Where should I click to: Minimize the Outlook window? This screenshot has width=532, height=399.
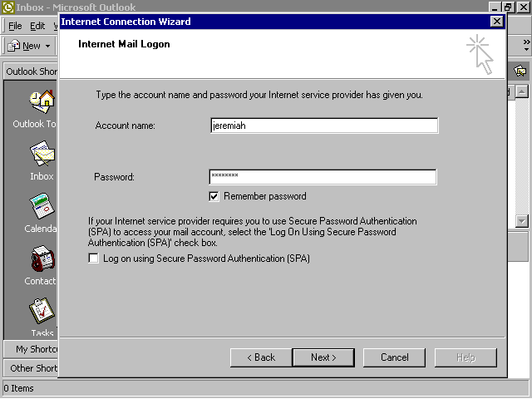pyautogui.click(x=495, y=7)
